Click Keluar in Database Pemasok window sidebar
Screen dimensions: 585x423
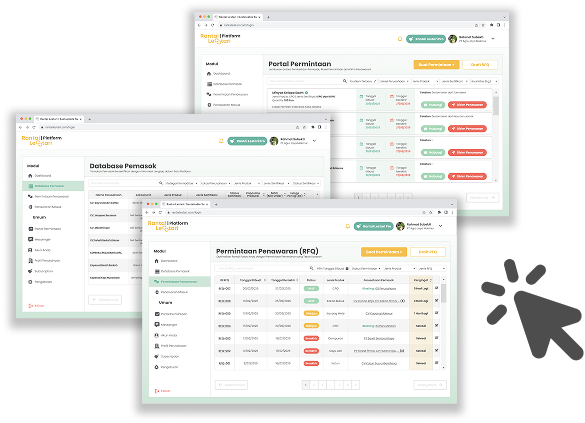37,306
